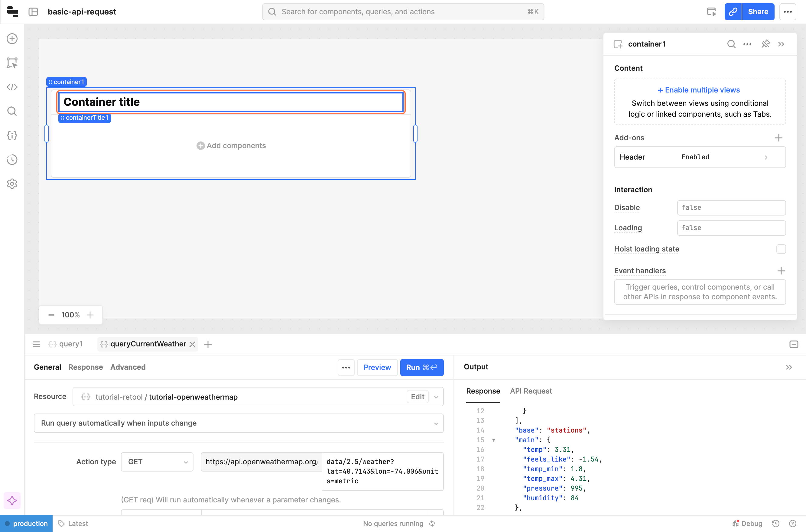Expand the Header add-on settings
Image resolution: width=806 pixels, height=532 pixels.
700,157
